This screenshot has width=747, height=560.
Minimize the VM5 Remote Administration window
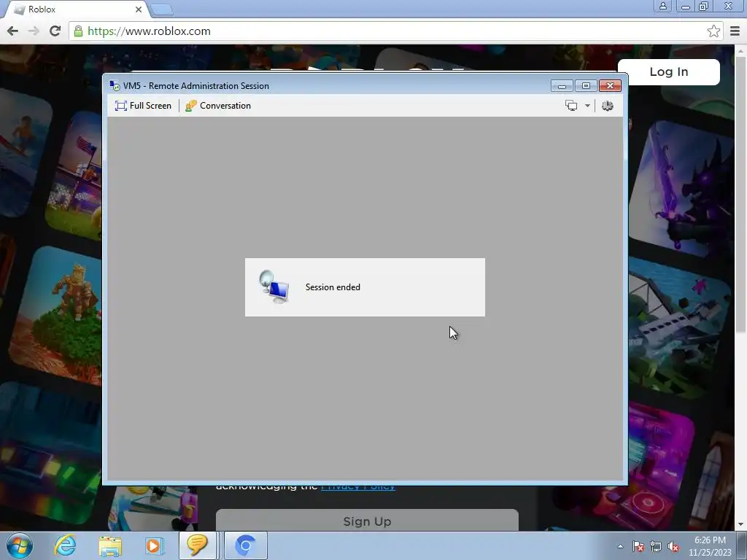(562, 86)
